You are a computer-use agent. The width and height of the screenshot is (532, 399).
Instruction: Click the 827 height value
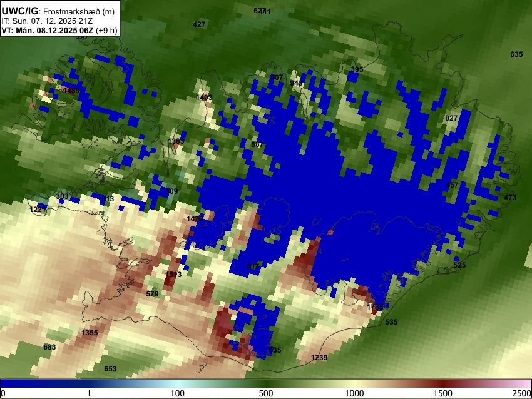pyautogui.click(x=451, y=118)
